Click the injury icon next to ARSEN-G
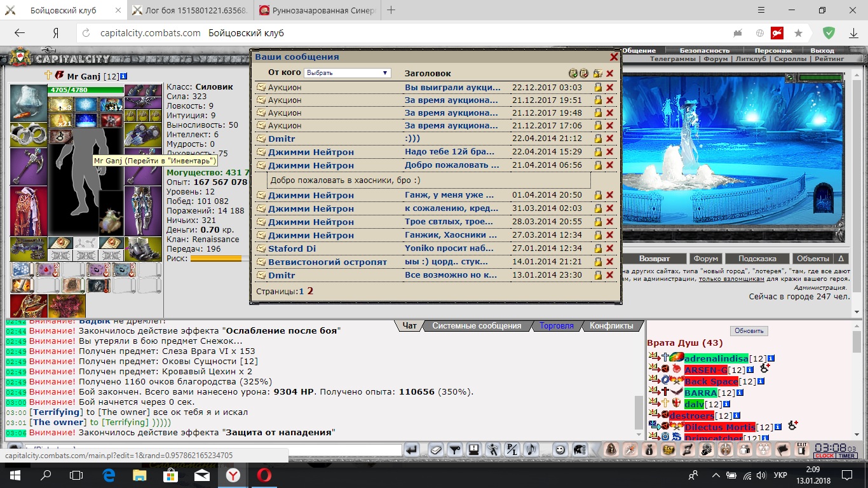The height and width of the screenshot is (488, 868). click(764, 369)
